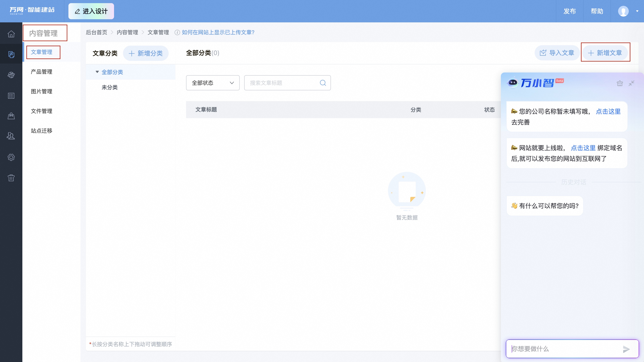Focus the 你想要做什么 chat input
The width and height of the screenshot is (644, 362).
point(572,349)
